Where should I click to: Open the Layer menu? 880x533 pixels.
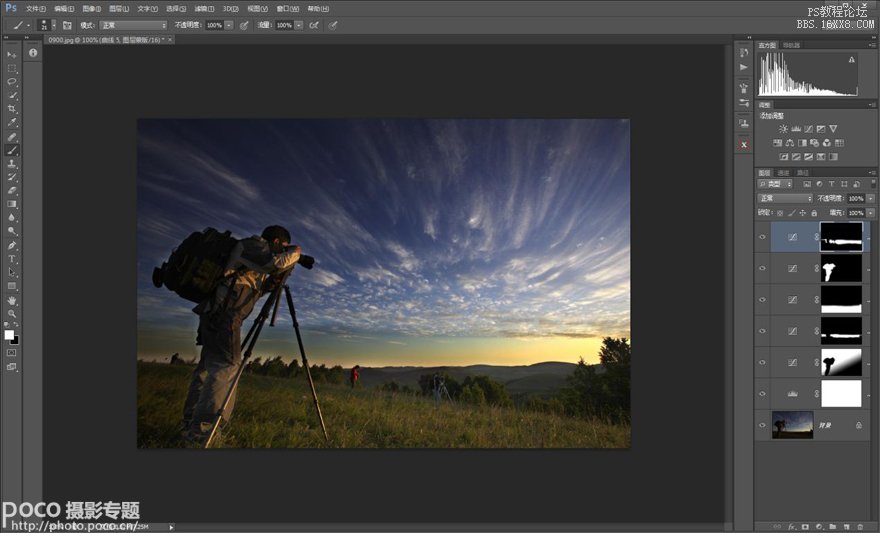119,9
